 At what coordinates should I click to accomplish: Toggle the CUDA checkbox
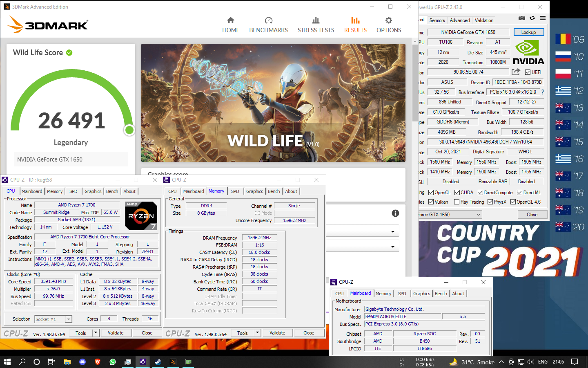457,193
